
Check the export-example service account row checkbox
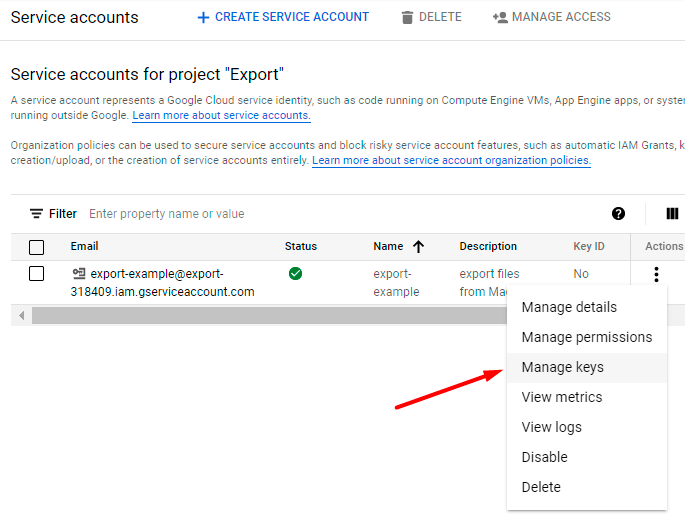[37, 274]
